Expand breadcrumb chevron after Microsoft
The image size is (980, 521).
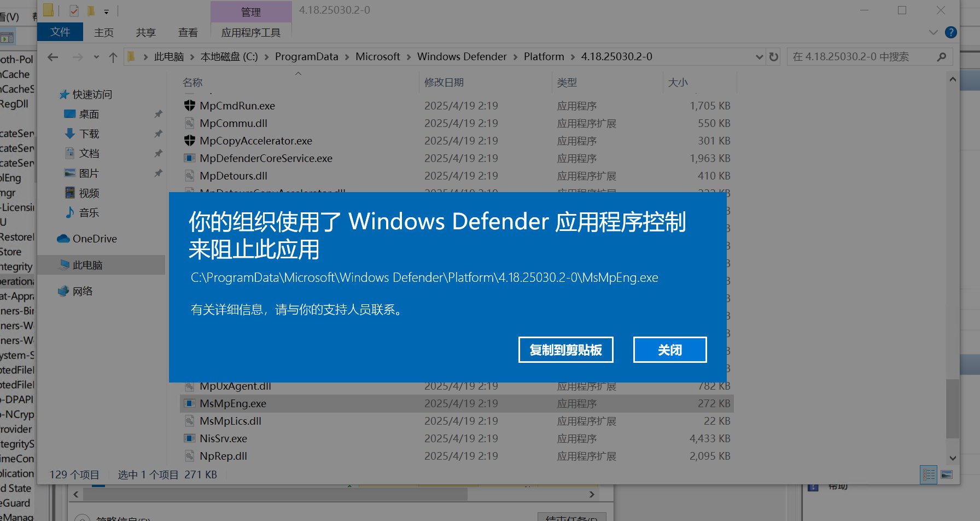409,57
